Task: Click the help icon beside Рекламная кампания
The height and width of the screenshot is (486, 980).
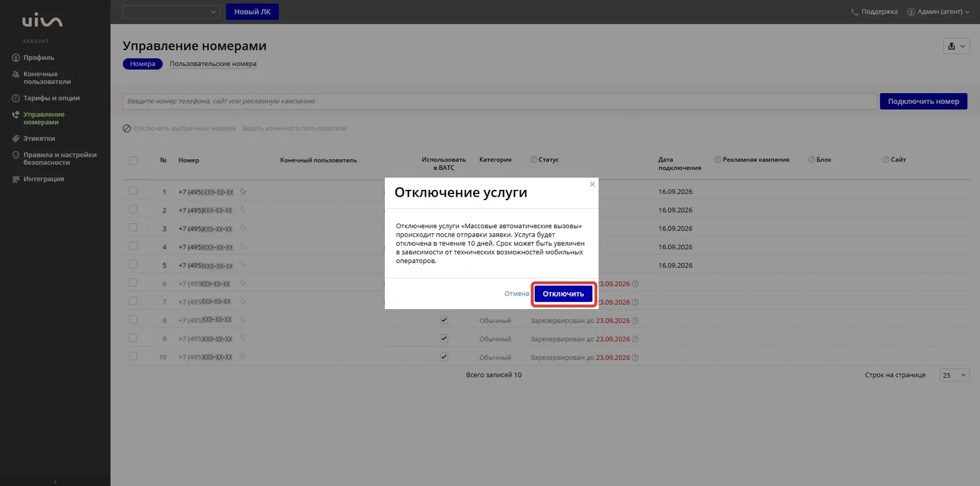Action: pos(718,160)
